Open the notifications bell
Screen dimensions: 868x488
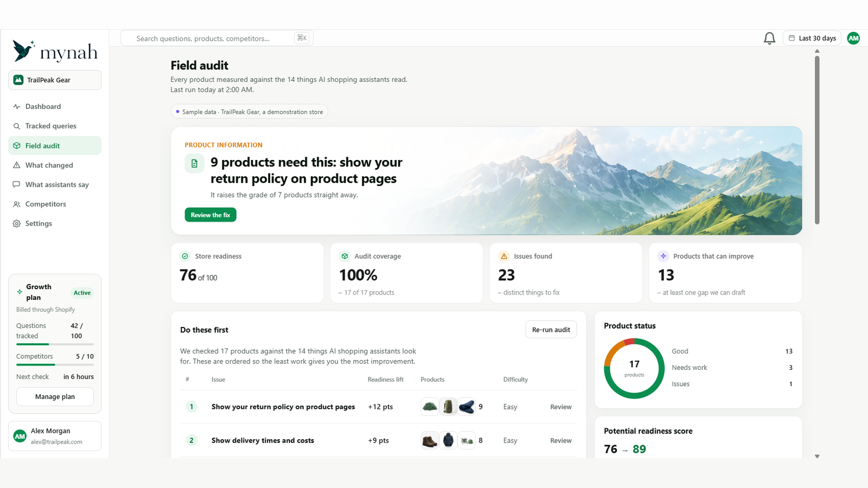pos(769,38)
